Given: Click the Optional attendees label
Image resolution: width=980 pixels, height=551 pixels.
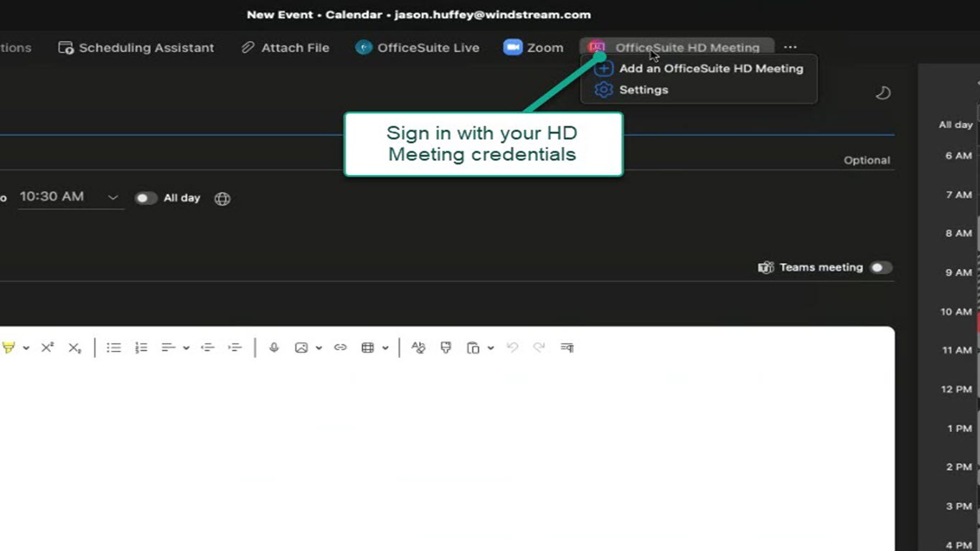Looking at the screenshot, I should [867, 161].
